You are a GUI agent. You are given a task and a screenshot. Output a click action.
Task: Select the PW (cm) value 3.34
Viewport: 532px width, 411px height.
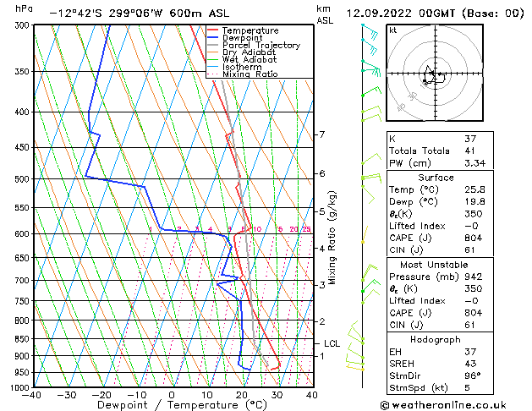[x=475, y=163]
